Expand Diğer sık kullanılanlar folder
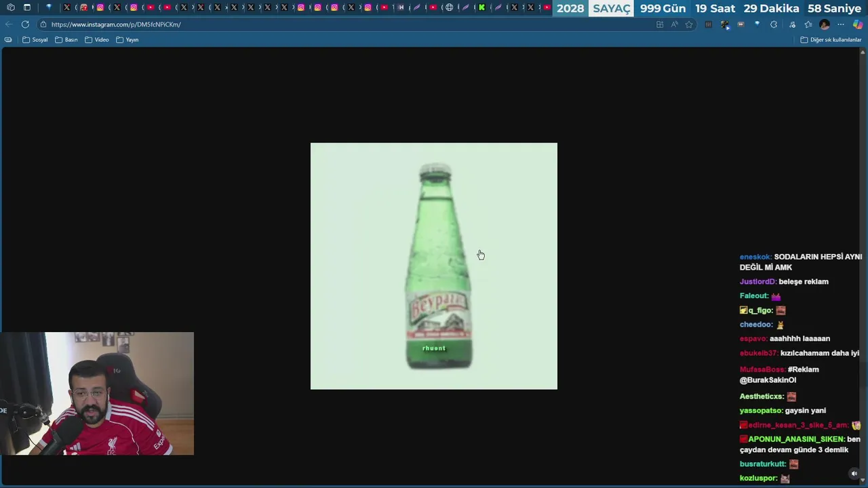This screenshot has width=868, height=488. (x=831, y=40)
